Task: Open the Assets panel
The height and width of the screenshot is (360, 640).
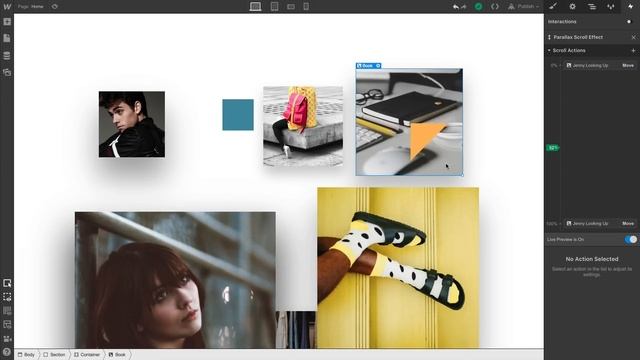Action: pyautogui.click(x=7, y=72)
